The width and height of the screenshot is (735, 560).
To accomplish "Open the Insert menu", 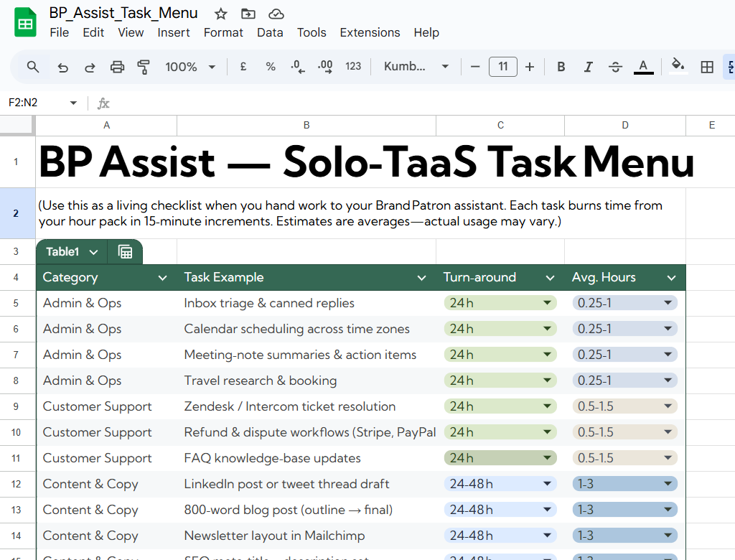I will (x=174, y=32).
